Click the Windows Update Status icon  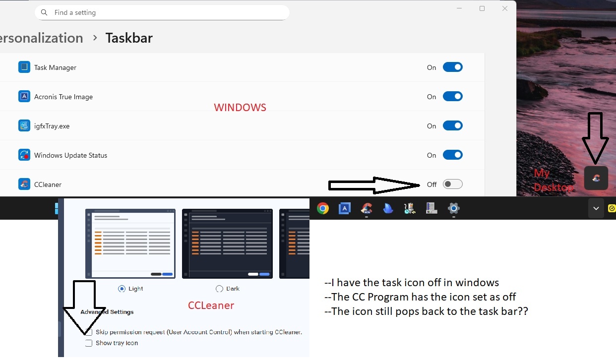(x=24, y=155)
